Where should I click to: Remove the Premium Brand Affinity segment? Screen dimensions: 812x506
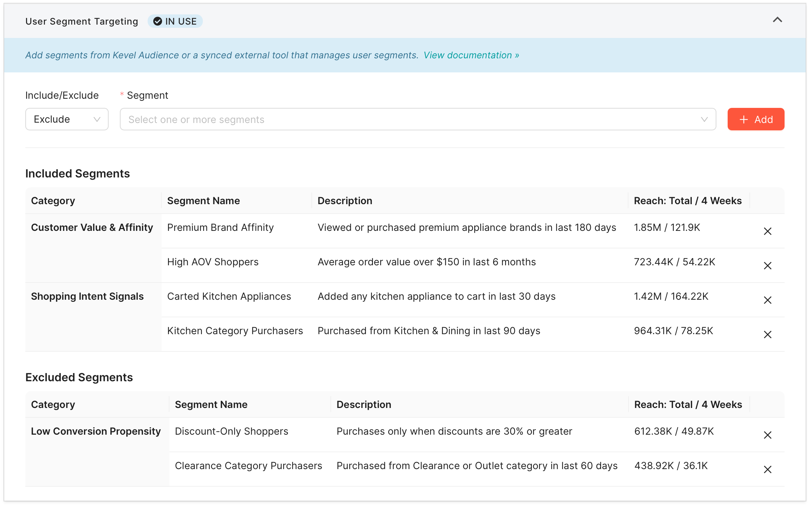[x=767, y=231]
